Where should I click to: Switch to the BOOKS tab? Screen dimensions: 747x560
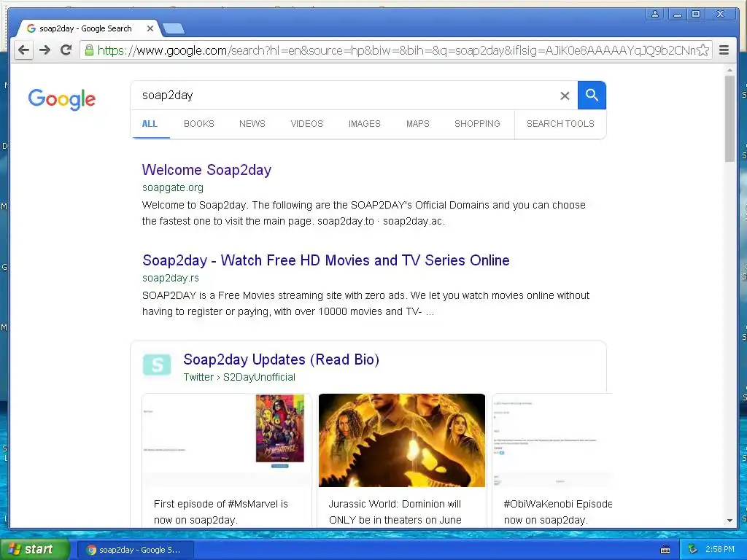(x=199, y=124)
